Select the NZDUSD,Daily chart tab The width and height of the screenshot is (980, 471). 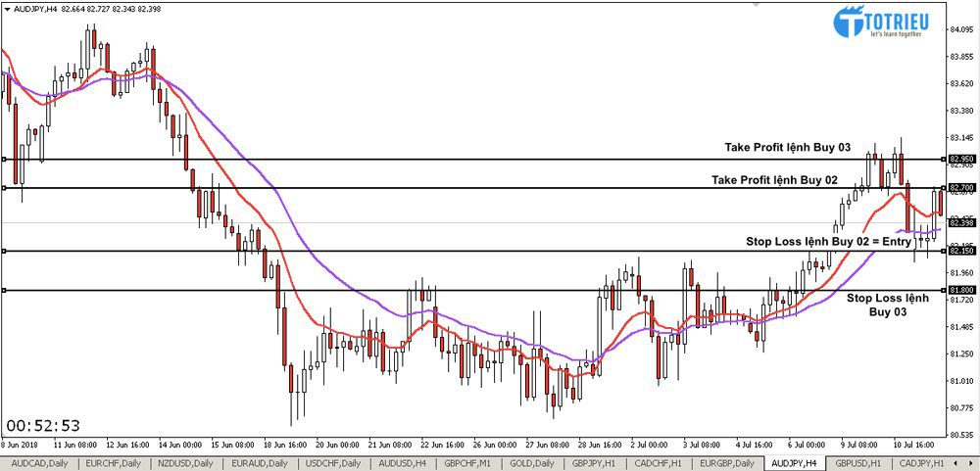point(185,464)
